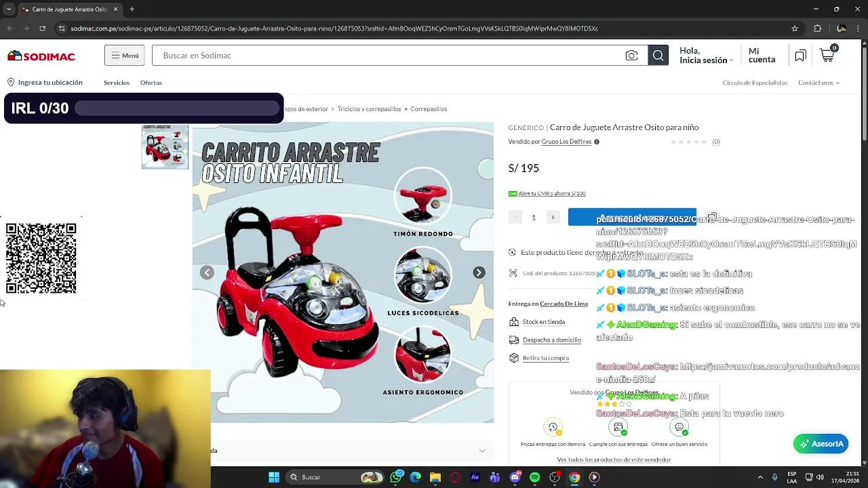Open WhatsApp from the taskbar
Viewport: 868px width, 488px height.
[x=397, y=477]
